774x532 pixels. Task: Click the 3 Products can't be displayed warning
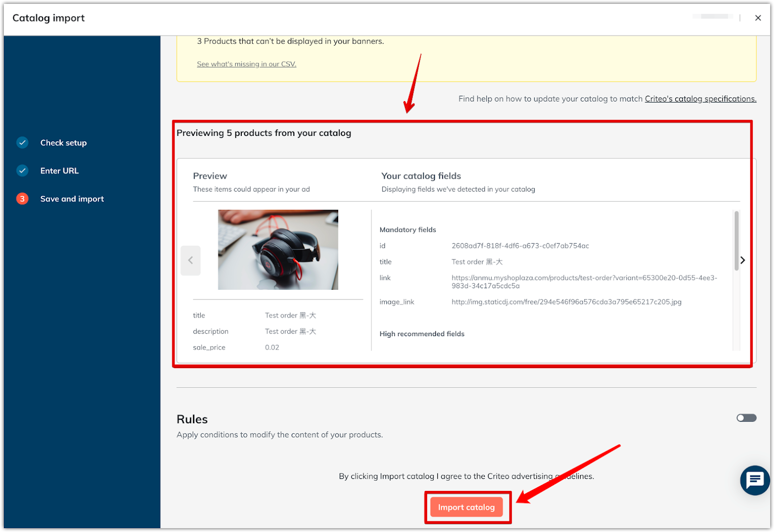[x=290, y=41]
